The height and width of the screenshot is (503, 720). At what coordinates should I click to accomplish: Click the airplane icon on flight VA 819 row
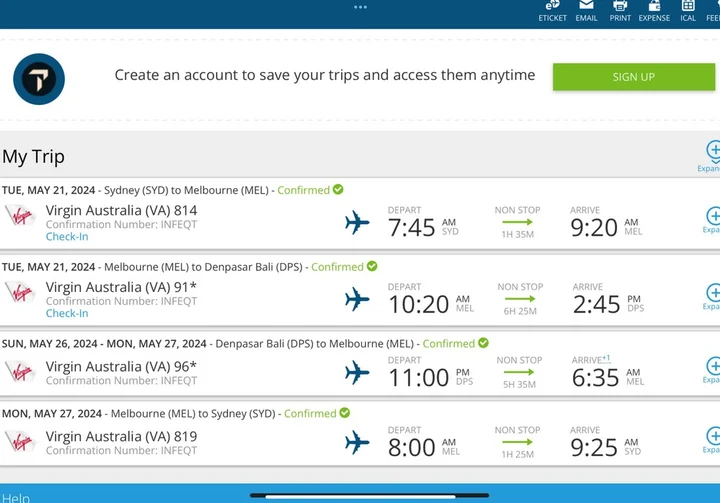(357, 442)
